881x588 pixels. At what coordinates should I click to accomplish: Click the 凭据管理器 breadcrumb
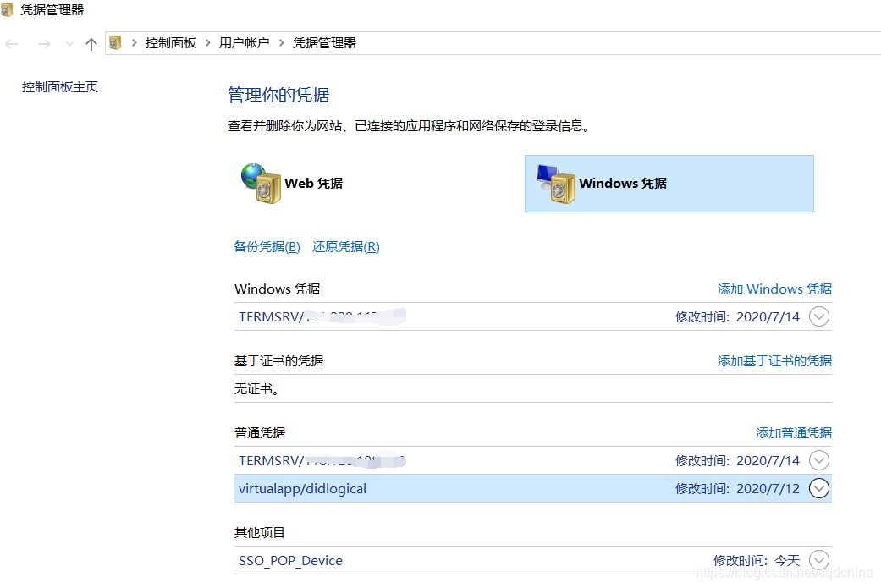click(324, 42)
